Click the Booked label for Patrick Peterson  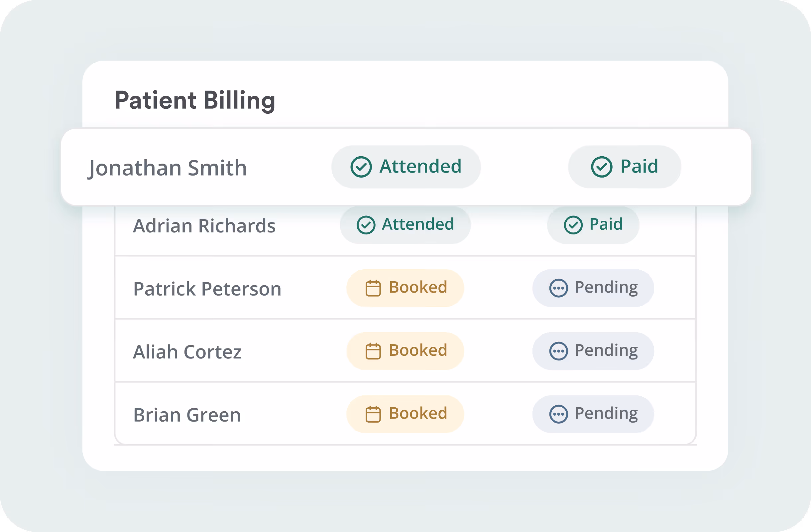tap(418, 287)
